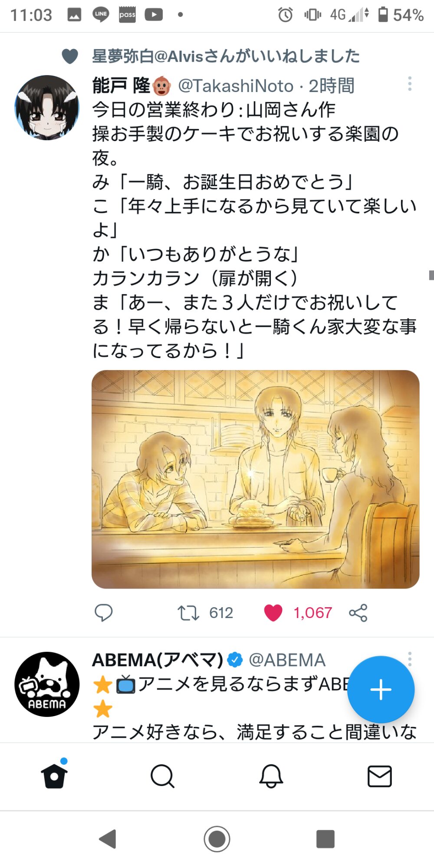434x868 pixels.
Task: Tap the Android back button
Action: 108,838
